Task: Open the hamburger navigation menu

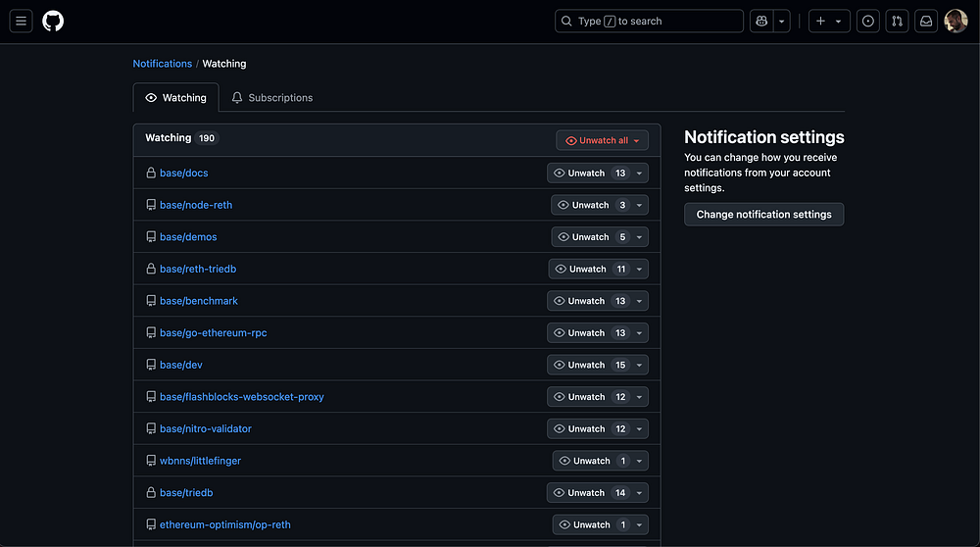Action: pyautogui.click(x=21, y=21)
